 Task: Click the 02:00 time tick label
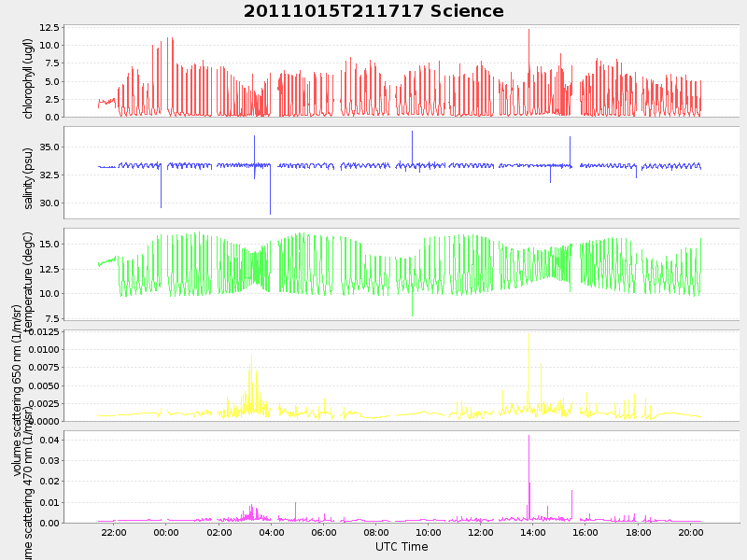tap(219, 532)
